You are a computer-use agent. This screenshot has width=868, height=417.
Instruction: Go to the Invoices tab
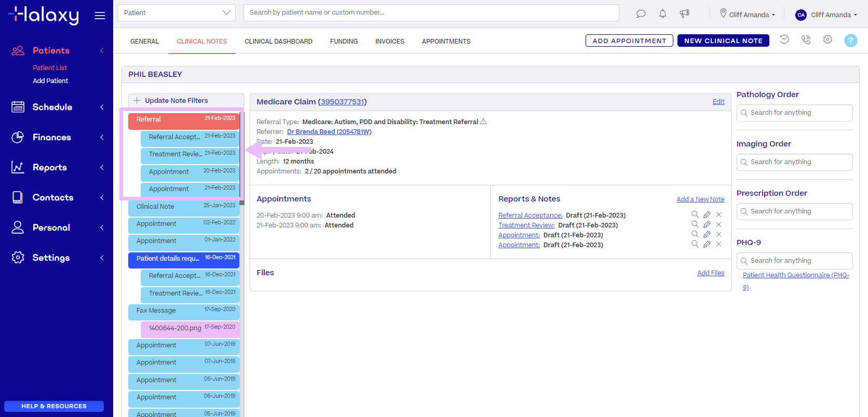click(x=389, y=42)
